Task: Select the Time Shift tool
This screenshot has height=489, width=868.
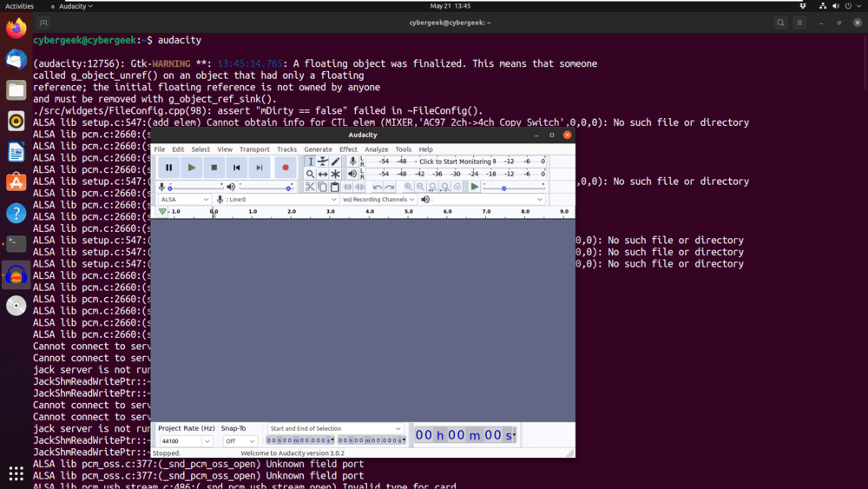Action: pyautogui.click(x=323, y=174)
